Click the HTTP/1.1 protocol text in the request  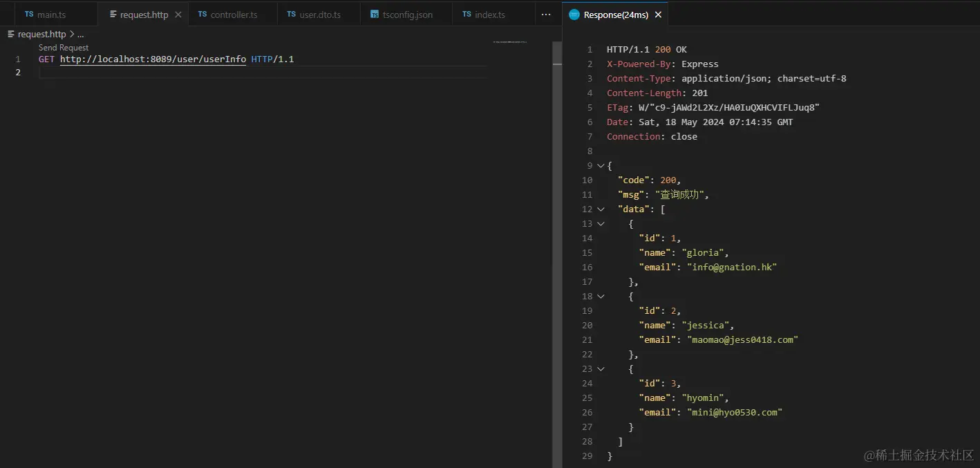[272, 59]
